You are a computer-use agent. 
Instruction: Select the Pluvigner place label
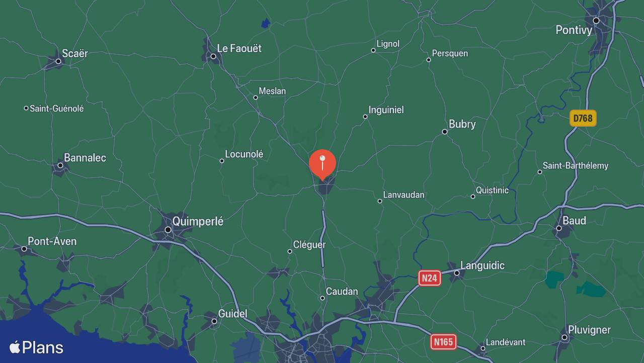(x=589, y=330)
